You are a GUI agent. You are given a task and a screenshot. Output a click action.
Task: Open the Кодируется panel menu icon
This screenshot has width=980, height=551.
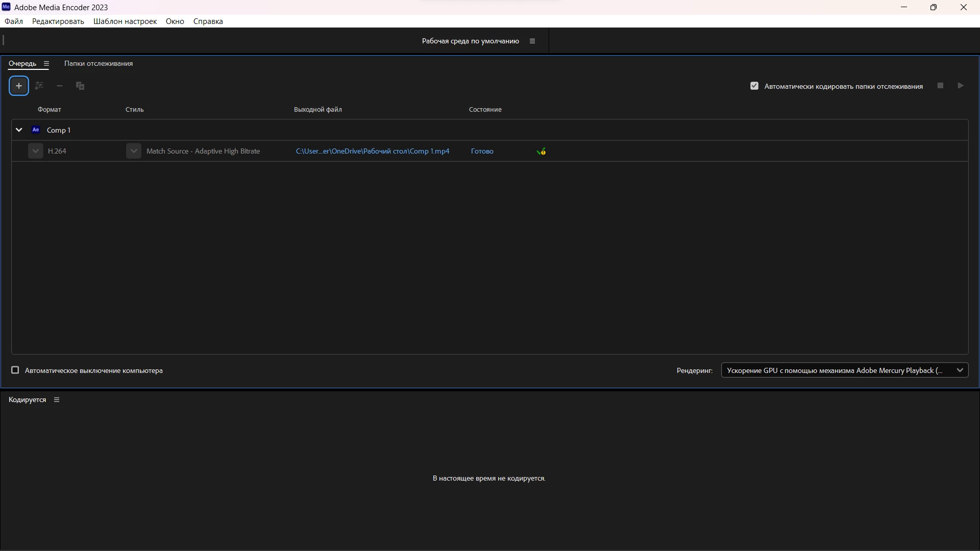click(x=57, y=400)
